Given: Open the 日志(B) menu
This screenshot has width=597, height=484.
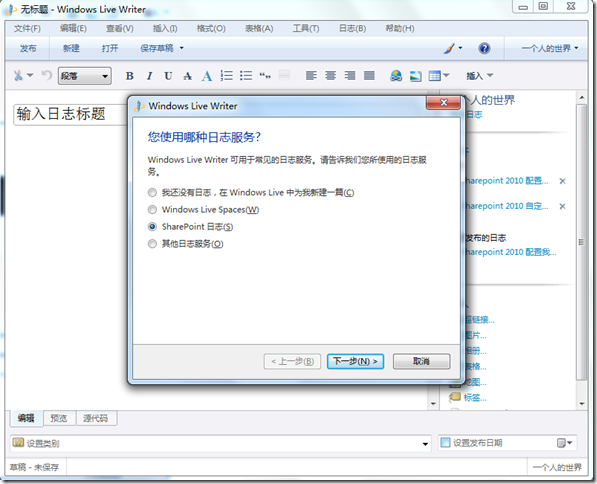Looking at the screenshot, I should [x=353, y=29].
